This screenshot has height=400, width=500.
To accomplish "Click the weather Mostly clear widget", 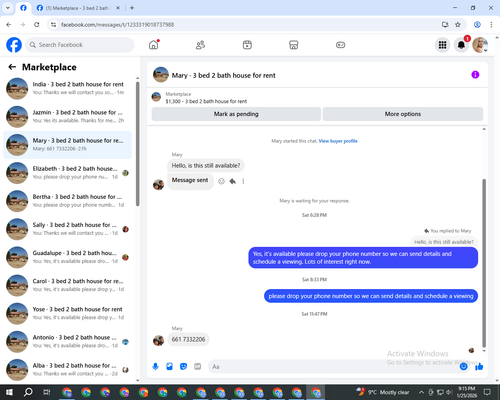I will point(383,392).
